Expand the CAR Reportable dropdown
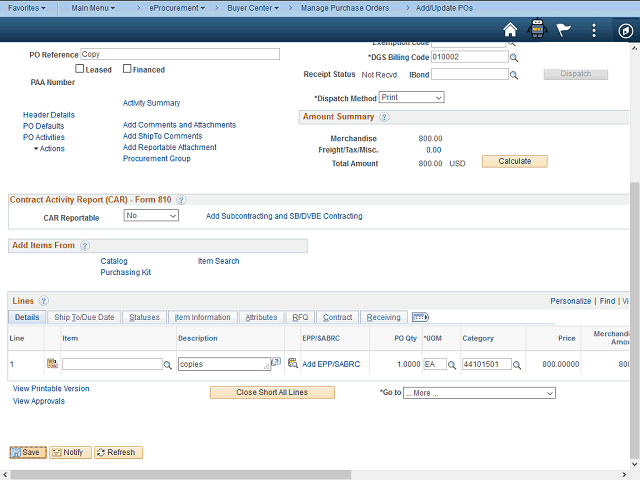The height and width of the screenshot is (480, 640). 151,215
